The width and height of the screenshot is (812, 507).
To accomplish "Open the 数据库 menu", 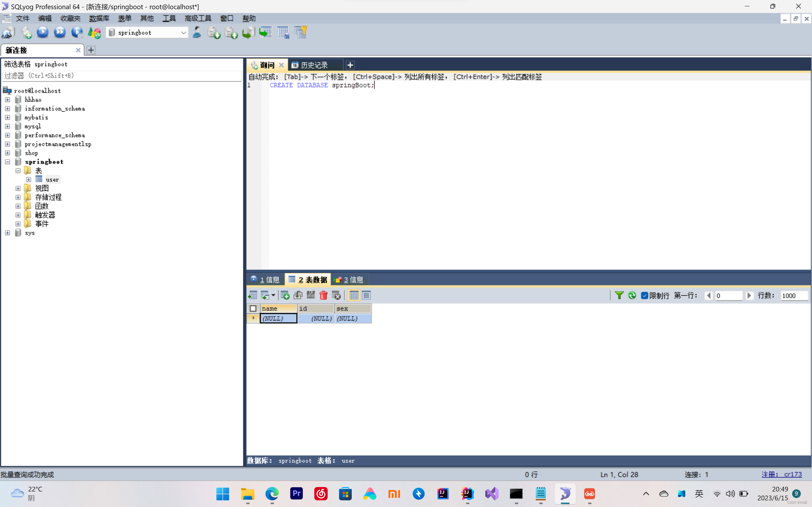I will coord(99,18).
